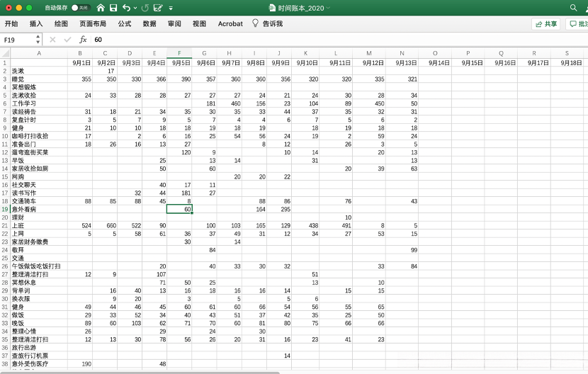Click the Save floppy disk icon

click(113, 8)
